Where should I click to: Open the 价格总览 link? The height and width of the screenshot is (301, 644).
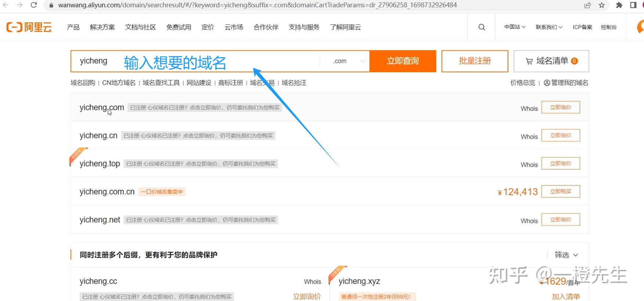point(523,83)
